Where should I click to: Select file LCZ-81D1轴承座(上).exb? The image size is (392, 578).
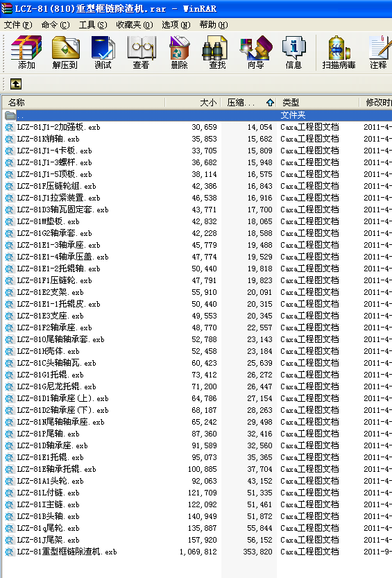point(62,398)
